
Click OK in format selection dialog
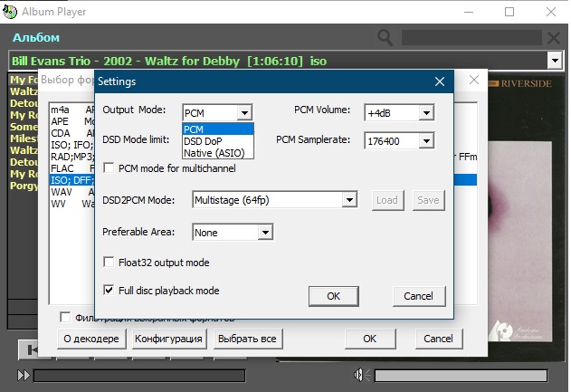click(370, 339)
